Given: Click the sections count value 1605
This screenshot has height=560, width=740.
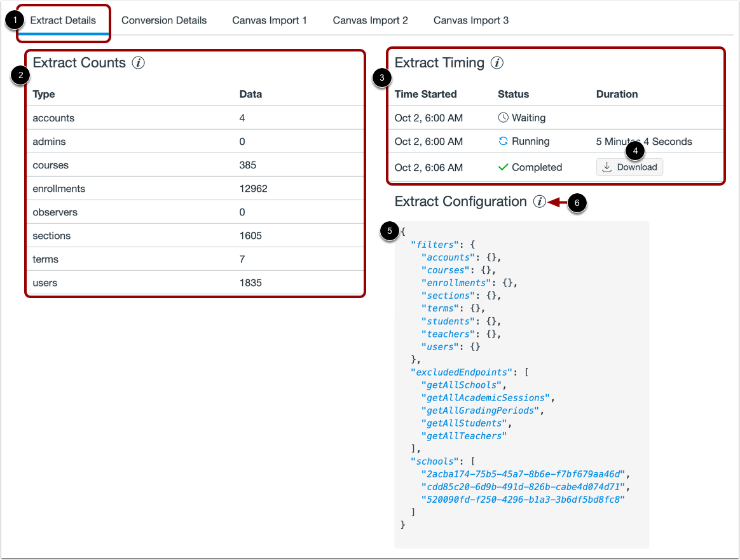Looking at the screenshot, I should tap(250, 236).
